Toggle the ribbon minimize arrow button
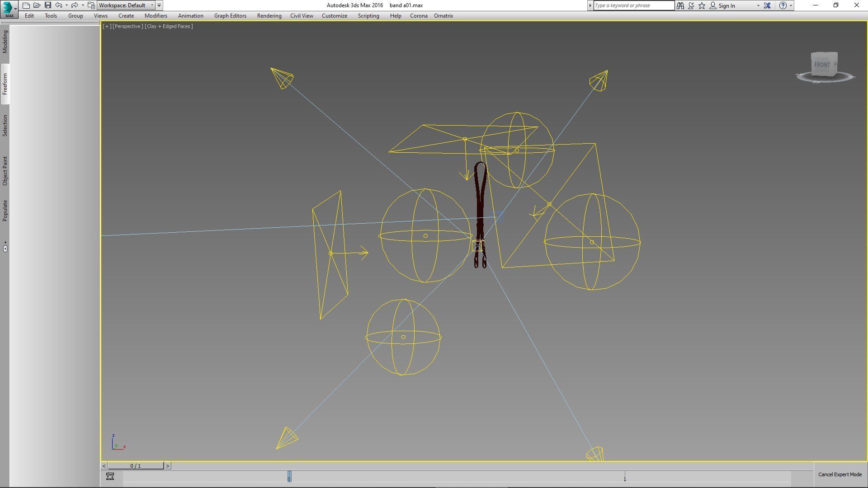 pos(5,248)
